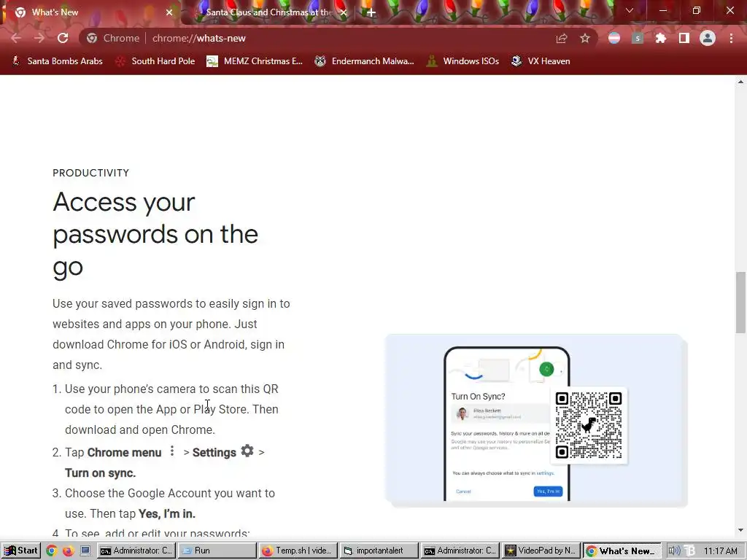The height and width of the screenshot is (560, 747).
Task: Click the Chrome site info chip
Action: 113,38
